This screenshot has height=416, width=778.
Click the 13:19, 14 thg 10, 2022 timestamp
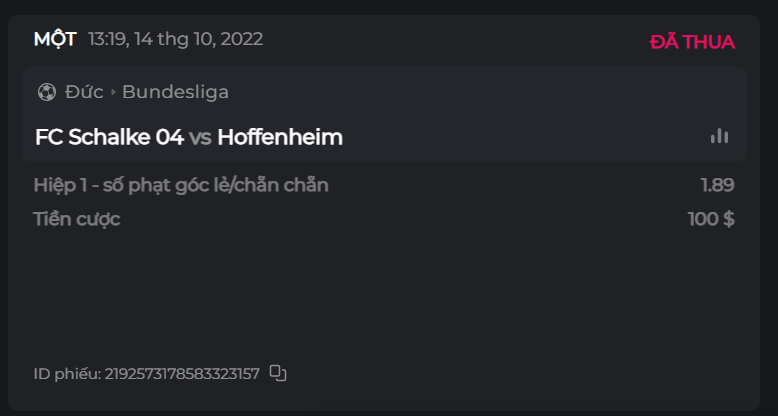(x=175, y=39)
